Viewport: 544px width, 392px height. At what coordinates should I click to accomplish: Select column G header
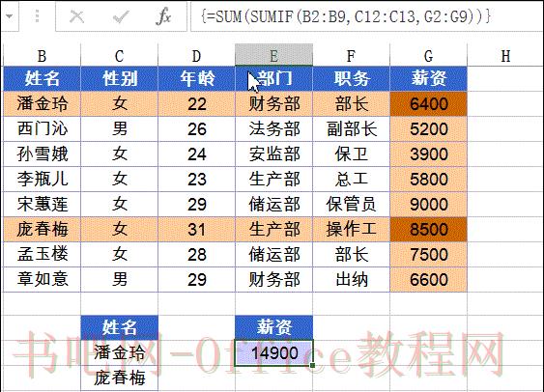pos(428,55)
